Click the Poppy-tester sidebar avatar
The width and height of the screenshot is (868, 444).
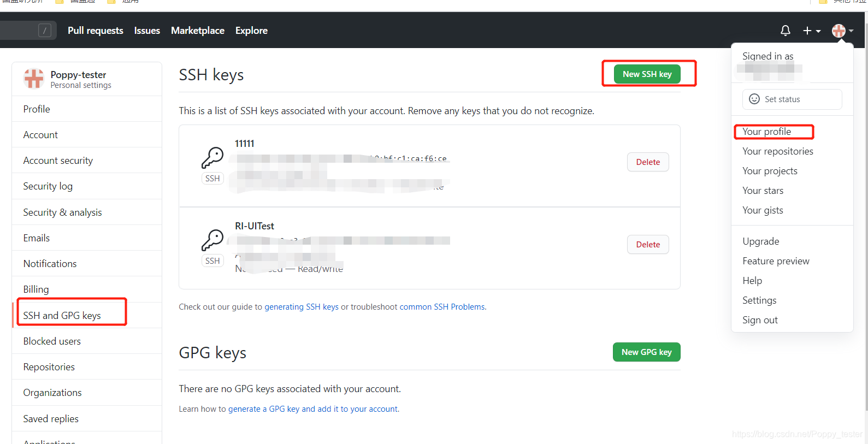(34, 79)
